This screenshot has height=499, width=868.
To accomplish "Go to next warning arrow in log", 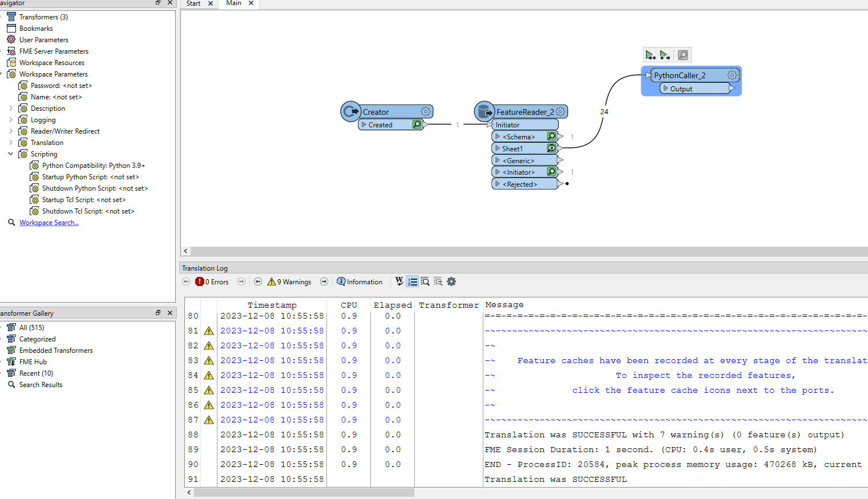I will [x=324, y=281].
